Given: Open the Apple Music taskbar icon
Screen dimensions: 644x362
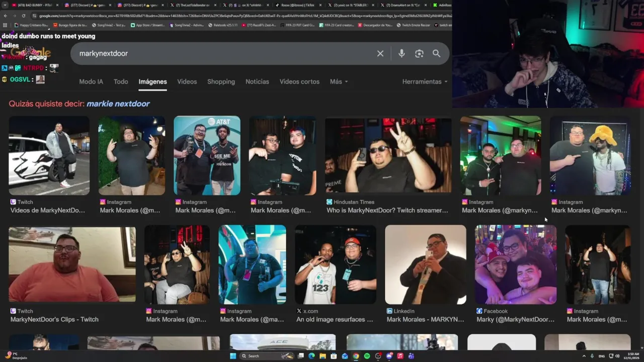Looking at the screenshot, I should pyautogui.click(x=400, y=356).
